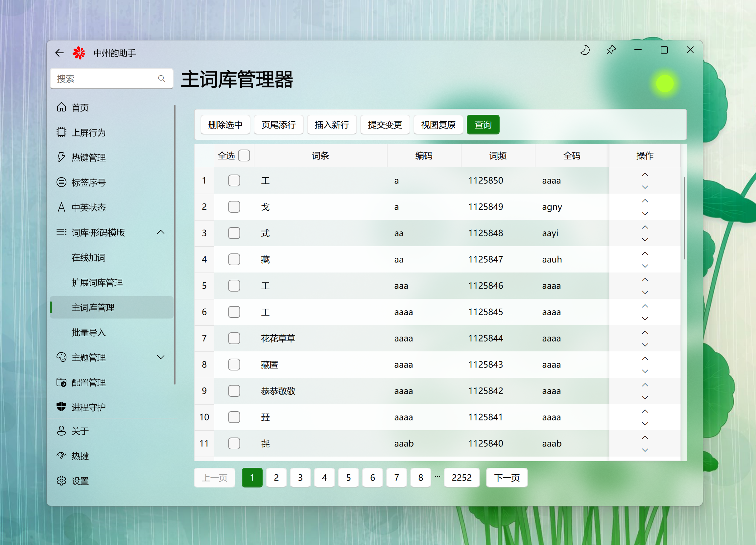Tick checkbox for 花花草草 row
This screenshot has height=545, width=756.
click(234, 338)
